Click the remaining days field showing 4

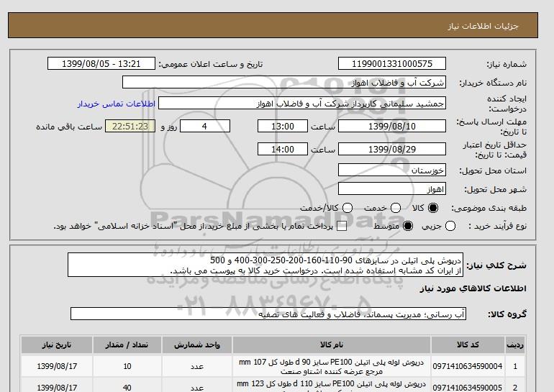click(x=205, y=126)
